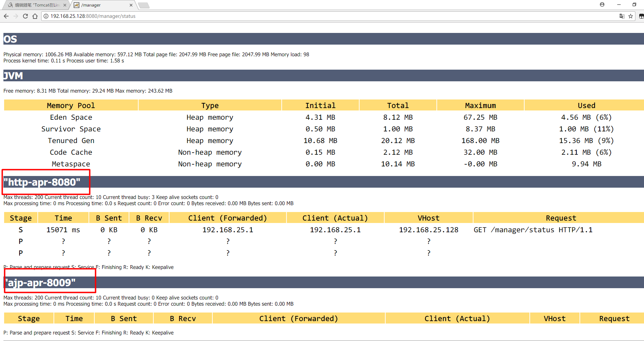Screen dimensions: 644x341
Task: Select the Eden Space row label
Action: (x=71, y=117)
